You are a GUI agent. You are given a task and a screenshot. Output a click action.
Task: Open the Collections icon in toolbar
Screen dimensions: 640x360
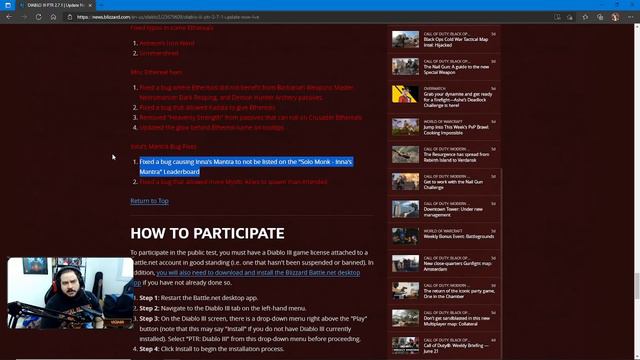[x=600, y=17]
